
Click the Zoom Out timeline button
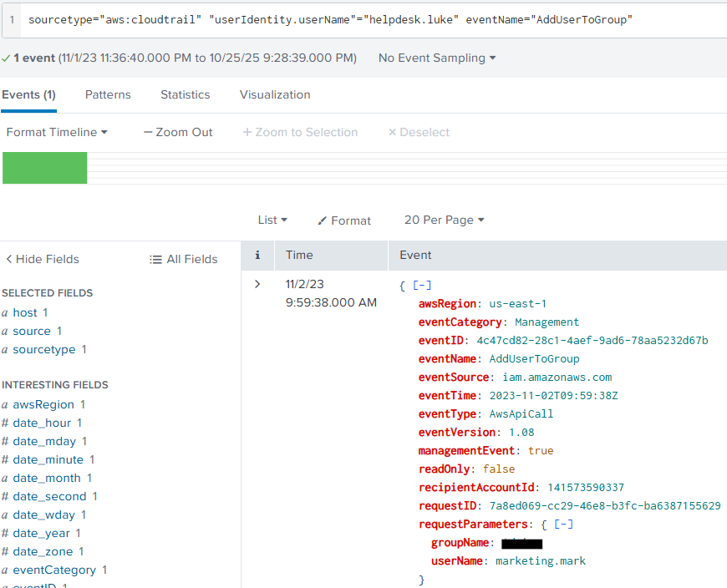pos(178,132)
